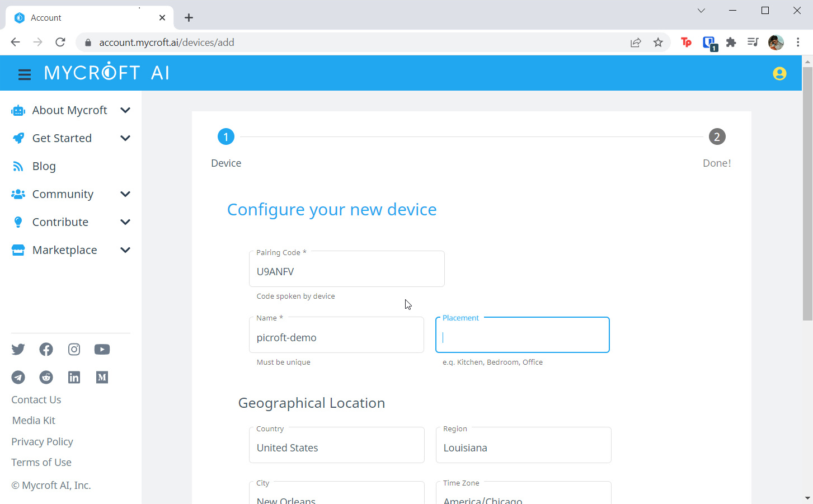813x504 pixels.
Task: Open the Country selection field
Action: [x=336, y=448]
